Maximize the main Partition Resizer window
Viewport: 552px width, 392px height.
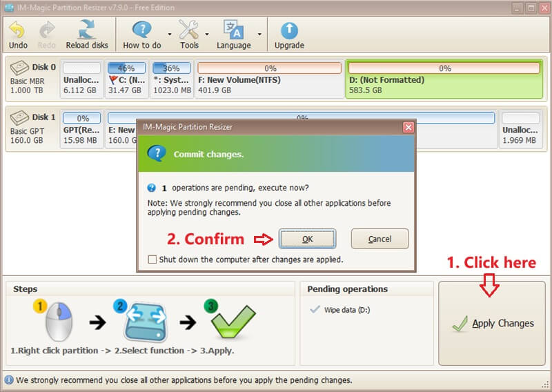coord(531,8)
